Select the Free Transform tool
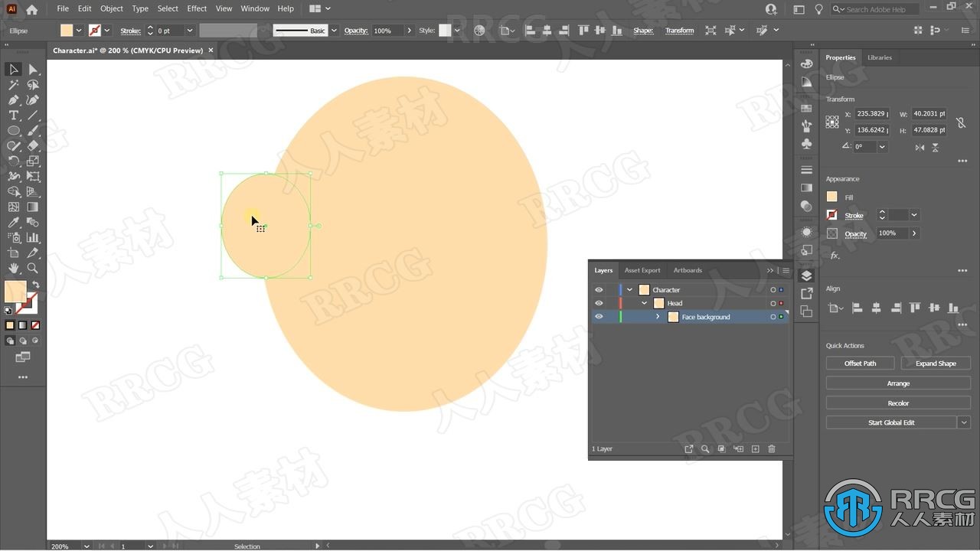 [33, 177]
